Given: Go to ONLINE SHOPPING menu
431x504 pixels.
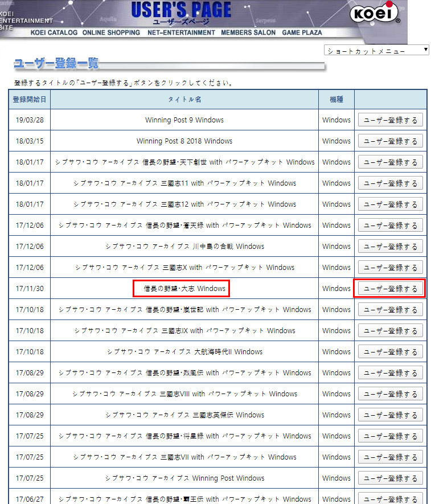Looking at the screenshot, I should [x=111, y=32].
